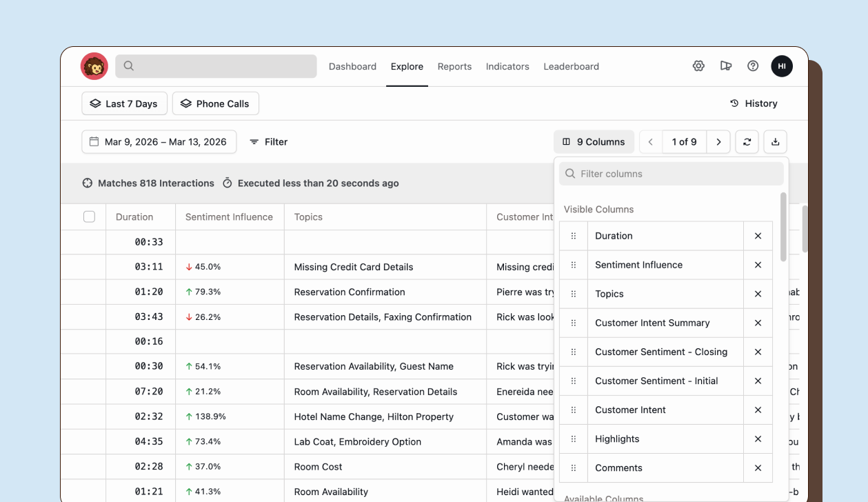
Task: Open the 1 of 9 page selector
Action: point(685,142)
